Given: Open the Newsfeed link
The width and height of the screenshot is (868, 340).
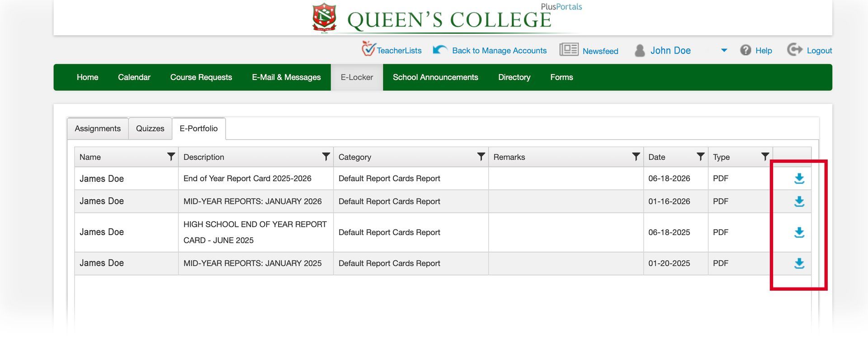Looking at the screenshot, I should pos(600,51).
